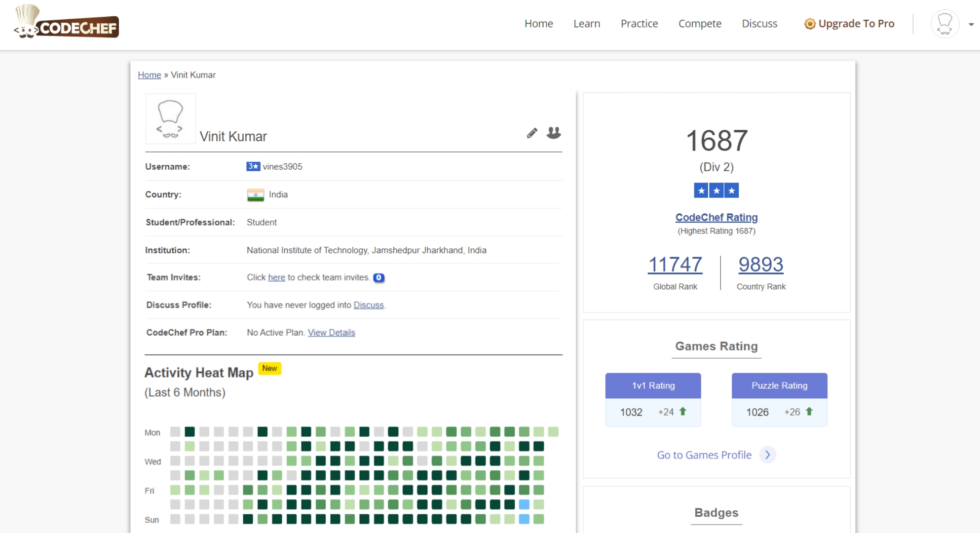Open View Details for Pro plan
The image size is (980, 533).
(x=332, y=333)
